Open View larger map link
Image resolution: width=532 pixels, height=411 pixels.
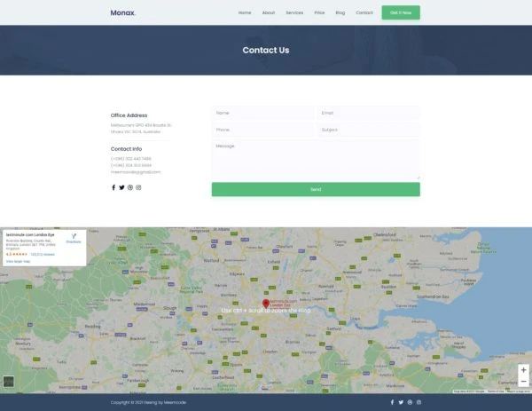tap(19, 261)
